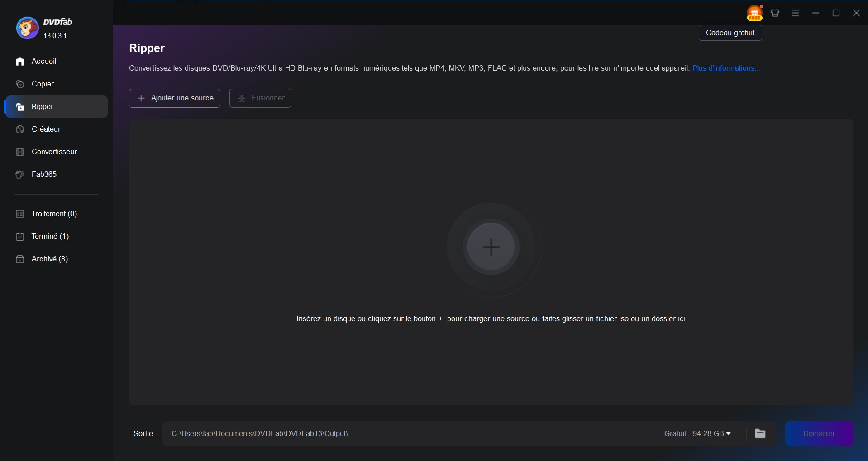This screenshot has height=461, width=868.
Task: Click the version number 13.0.3.1
Action: tap(55, 36)
